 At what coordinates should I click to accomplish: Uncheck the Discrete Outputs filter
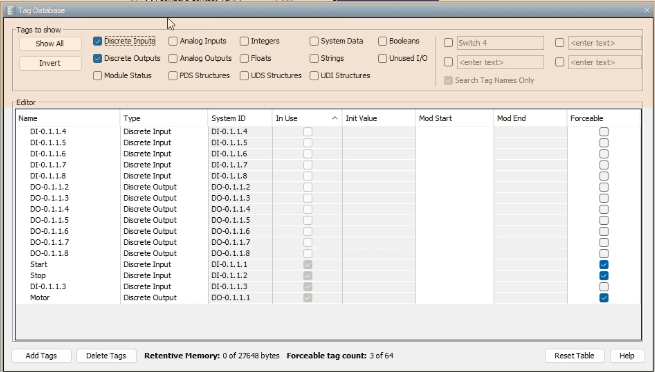pos(97,58)
